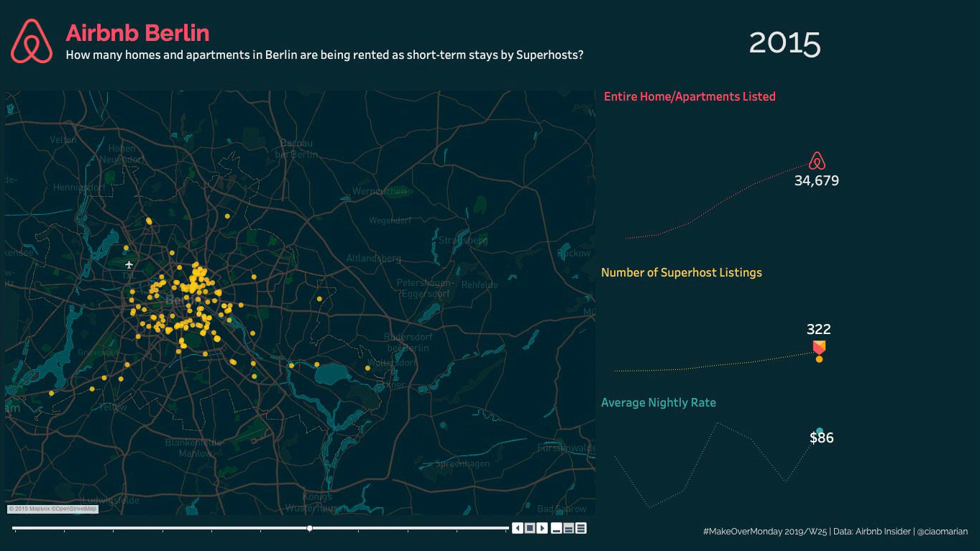Open the ©OpenStreetMap attribution link
The image size is (980, 551).
point(74,509)
